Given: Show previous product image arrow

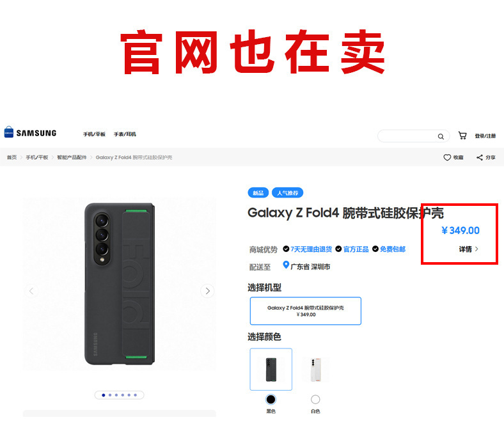Looking at the screenshot, I should [x=31, y=291].
